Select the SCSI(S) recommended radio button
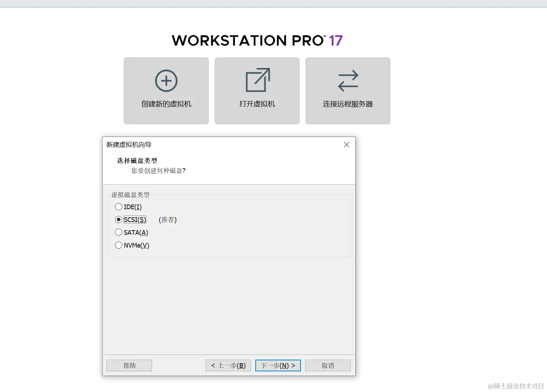Screen dimensions: 547x392 119,219
